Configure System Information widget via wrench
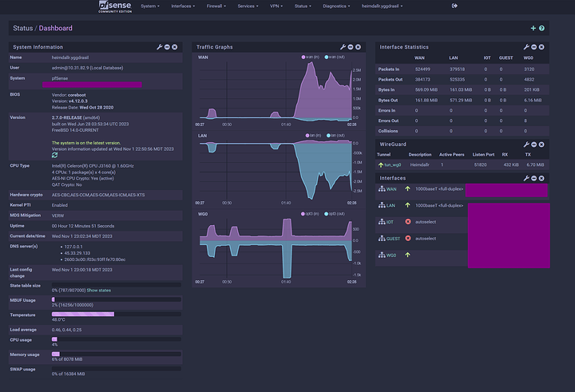This screenshot has width=575, height=392. (x=160, y=47)
